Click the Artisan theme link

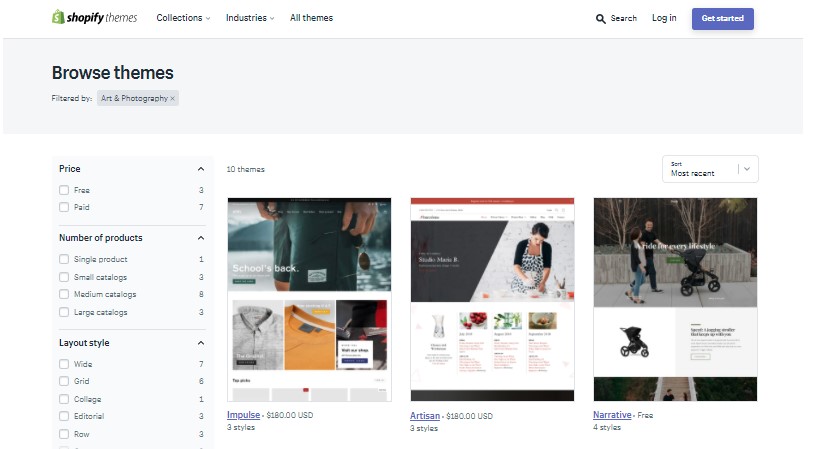(425, 416)
